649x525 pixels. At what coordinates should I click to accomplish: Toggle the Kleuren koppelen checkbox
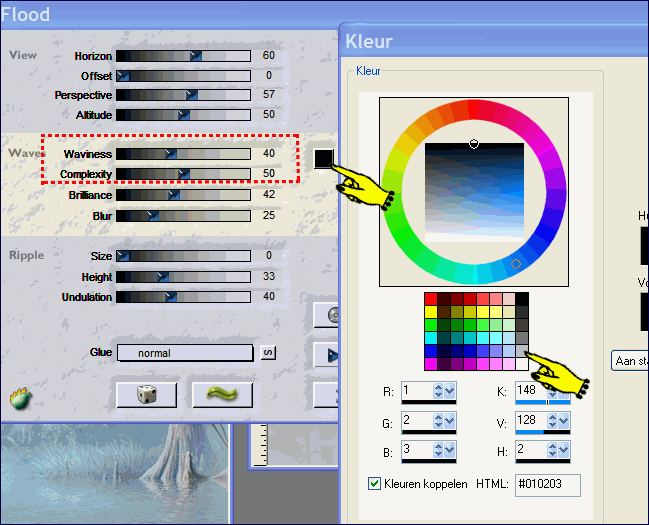[x=374, y=483]
